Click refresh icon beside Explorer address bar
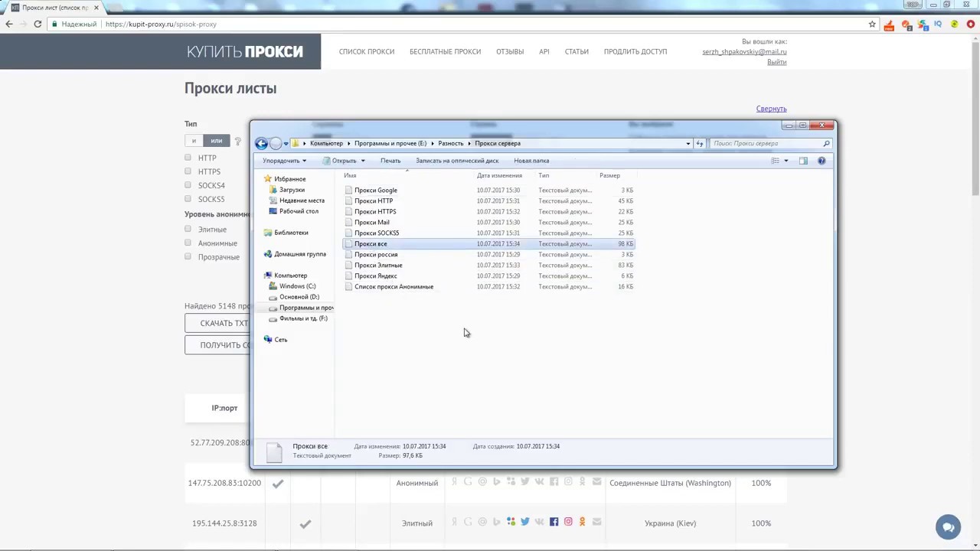The height and width of the screenshot is (551, 980). coord(699,143)
